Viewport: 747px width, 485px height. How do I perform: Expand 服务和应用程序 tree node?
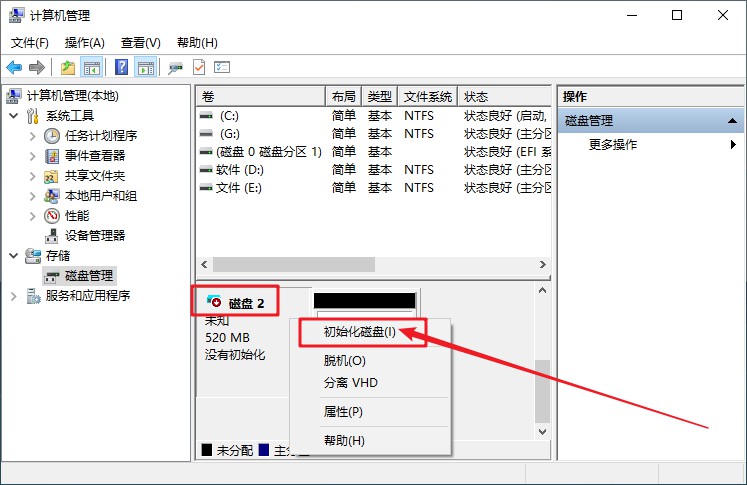14,296
